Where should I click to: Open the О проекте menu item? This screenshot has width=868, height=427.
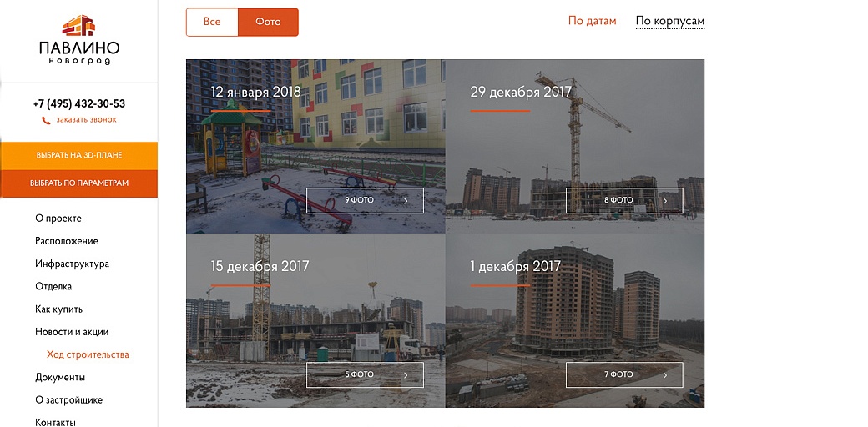coord(58,219)
